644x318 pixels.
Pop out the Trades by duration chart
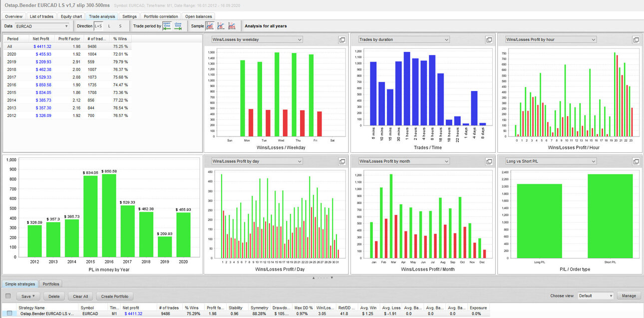489,39
